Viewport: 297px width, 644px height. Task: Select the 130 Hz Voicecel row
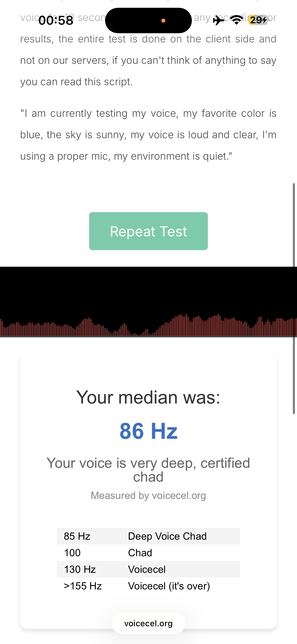(148, 569)
